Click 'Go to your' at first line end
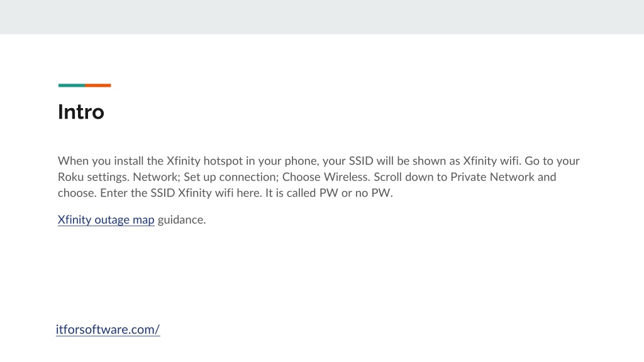The width and height of the screenshot is (644, 362). [552, 161]
